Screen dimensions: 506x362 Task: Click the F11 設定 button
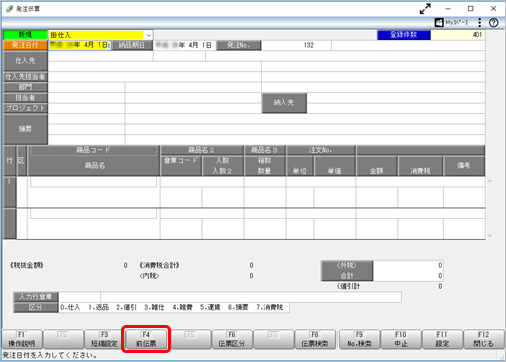pyautogui.click(x=442, y=339)
